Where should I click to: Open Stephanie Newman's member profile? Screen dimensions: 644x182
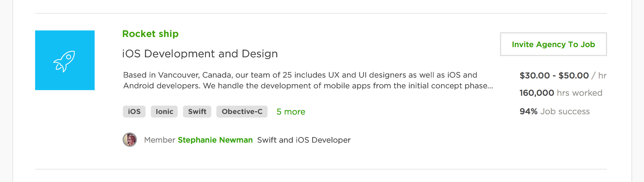[215, 140]
